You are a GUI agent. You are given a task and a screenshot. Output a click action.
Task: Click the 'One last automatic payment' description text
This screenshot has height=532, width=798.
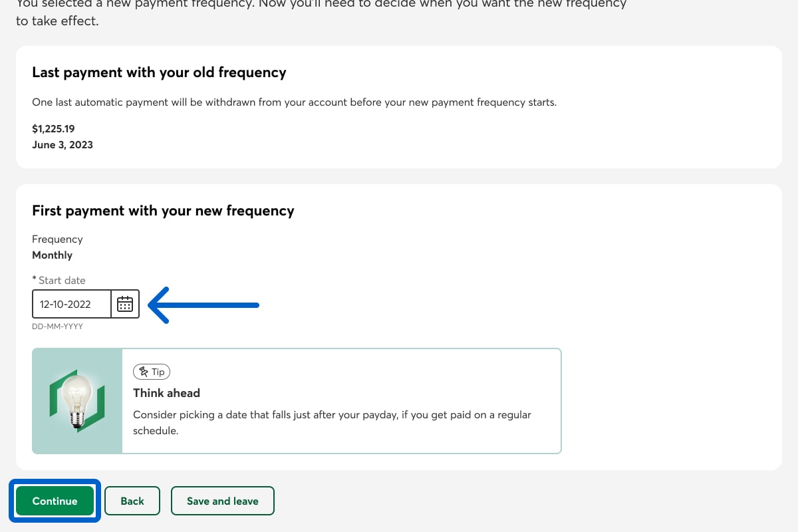[x=294, y=103]
